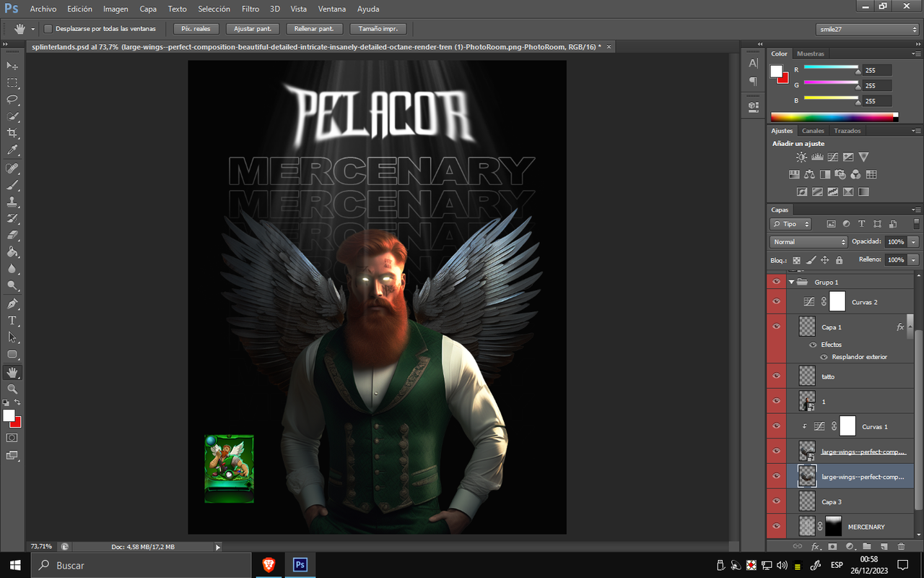Add a Brightness/Contrast adjustment

pos(802,157)
